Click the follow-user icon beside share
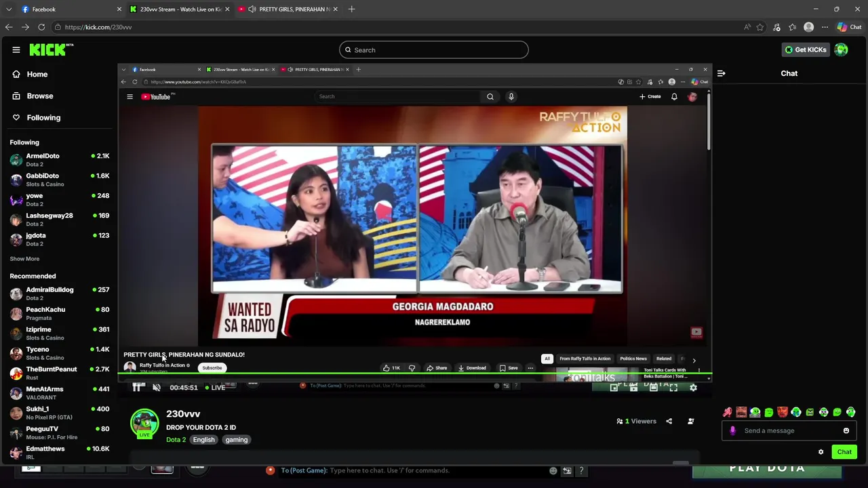Screen dimensions: 868x488 (690, 421)
